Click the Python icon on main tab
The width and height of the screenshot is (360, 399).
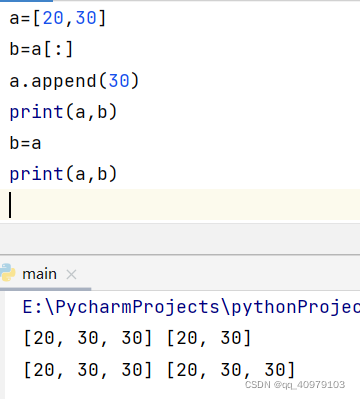(7, 273)
